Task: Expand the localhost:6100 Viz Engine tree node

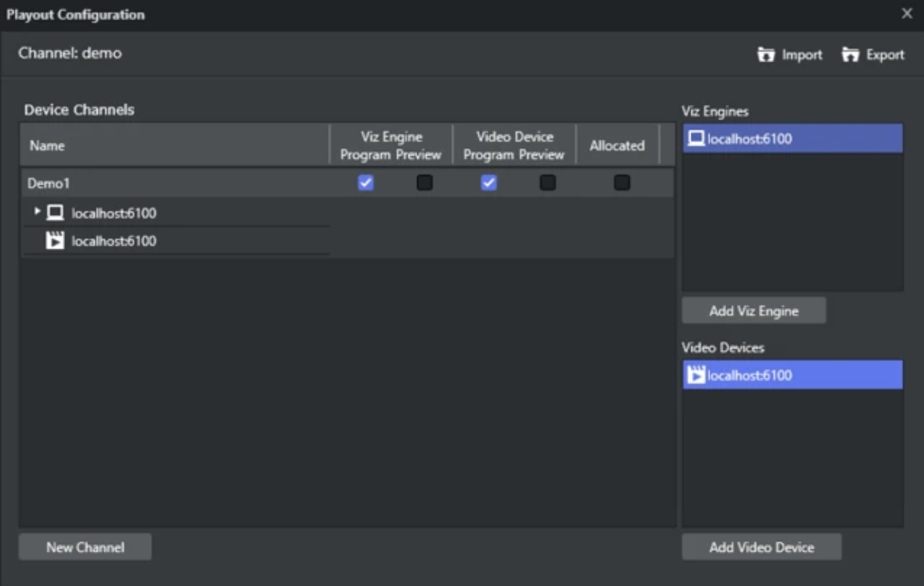Action: (x=37, y=212)
